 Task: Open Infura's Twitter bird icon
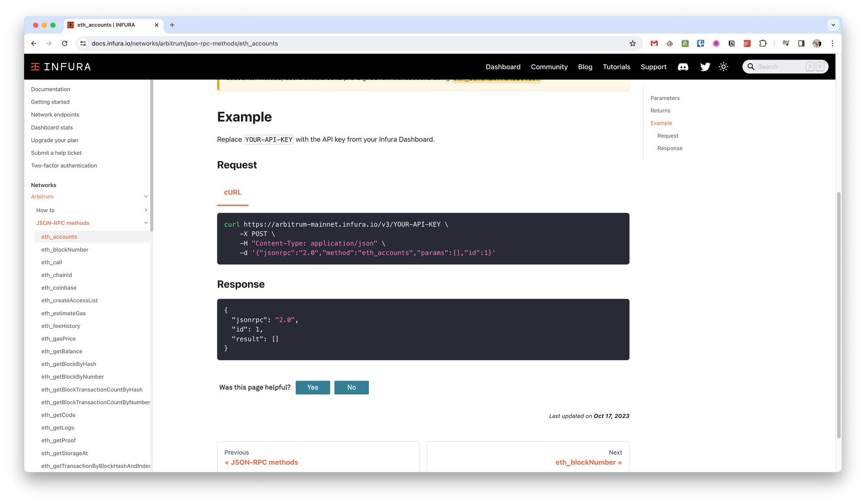[x=705, y=67]
